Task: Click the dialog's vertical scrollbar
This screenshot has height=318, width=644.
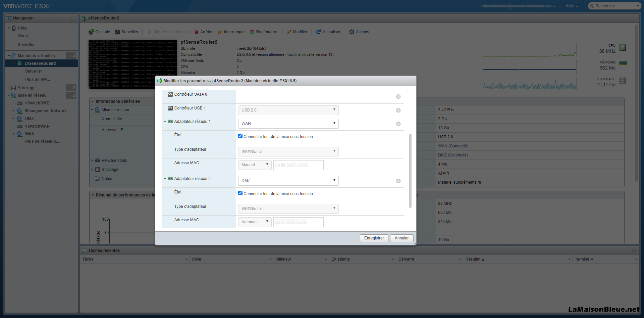Action: [410, 171]
